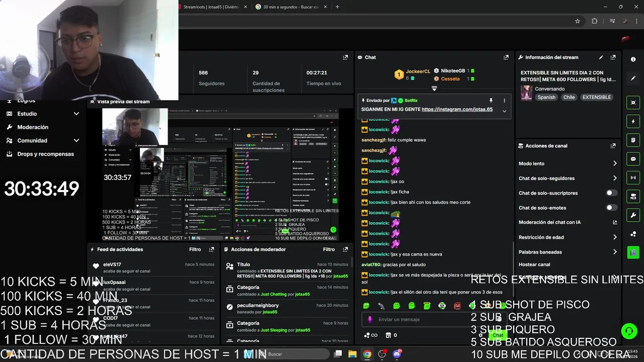Switch to the Streamloots browser tab

211,7
